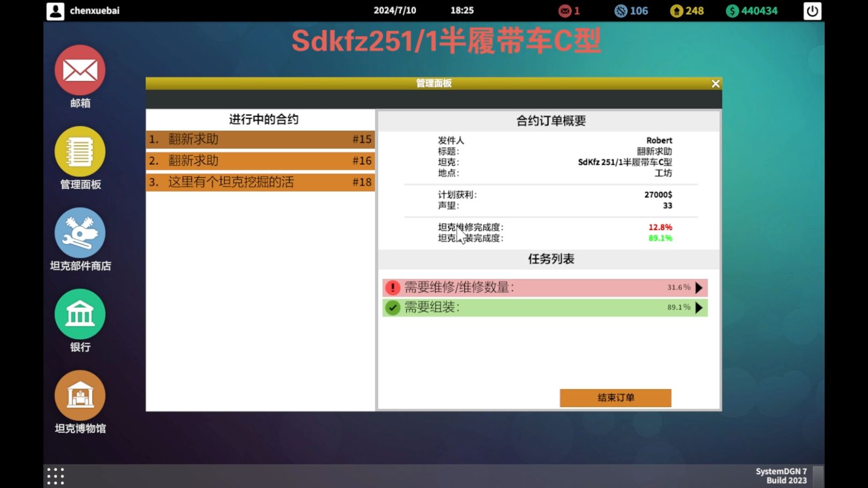Viewport: 868px width, 488px height.
Task: Expand the 需要维修 repair task row
Action: click(699, 287)
